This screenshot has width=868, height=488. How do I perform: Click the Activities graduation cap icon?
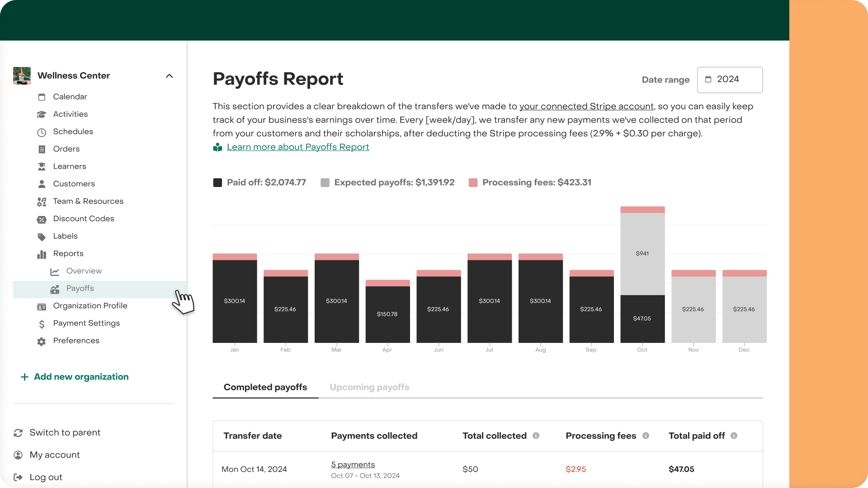pos(42,114)
